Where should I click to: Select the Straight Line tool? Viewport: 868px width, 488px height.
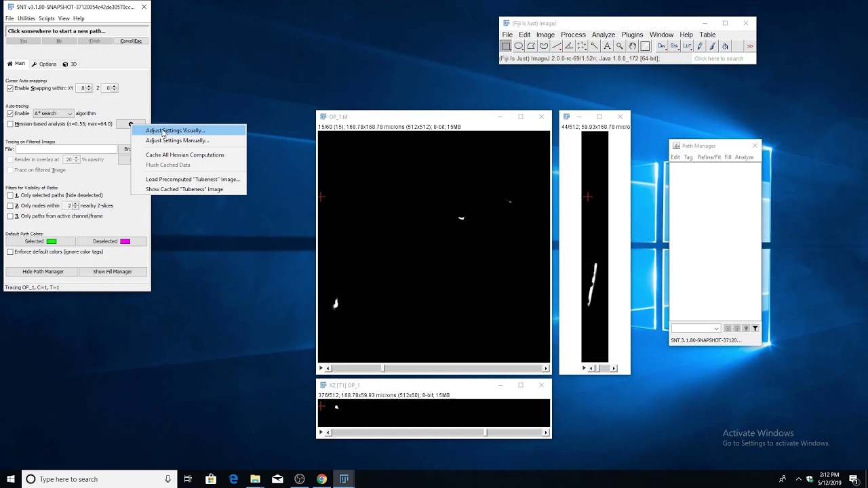tap(557, 46)
